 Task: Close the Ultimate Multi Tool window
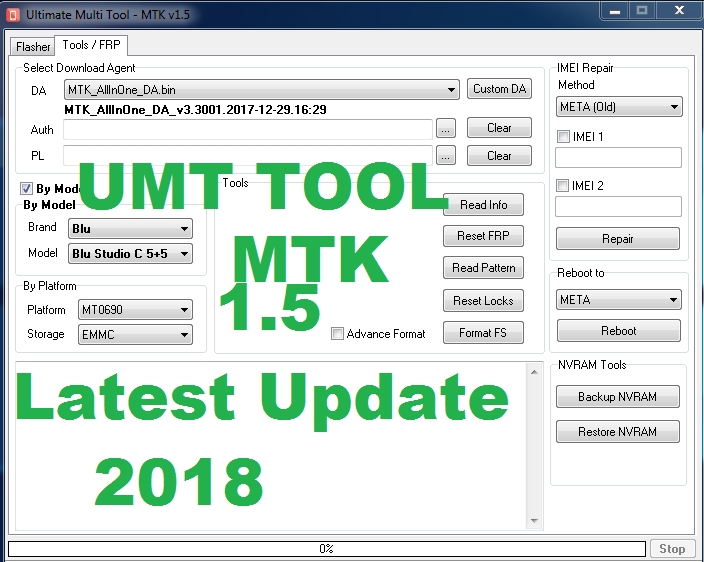click(679, 11)
